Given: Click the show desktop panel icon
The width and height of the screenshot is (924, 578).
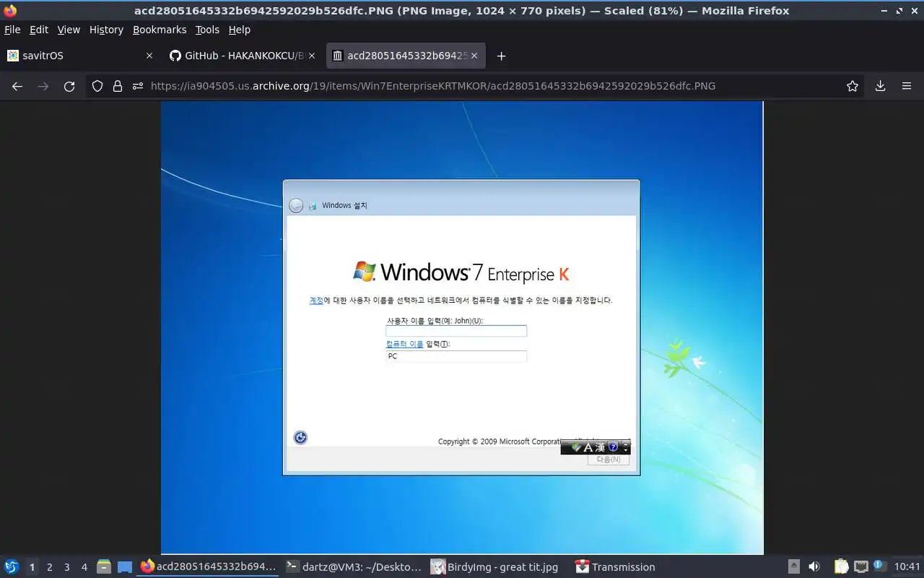Looking at the screenshot, I should point(125,567).
